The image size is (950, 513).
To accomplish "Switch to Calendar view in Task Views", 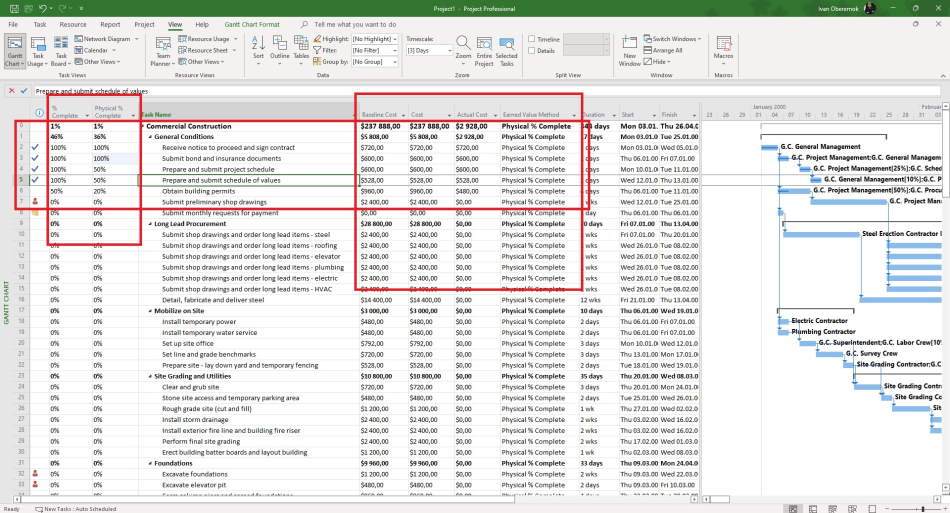I will click(95, 50).
